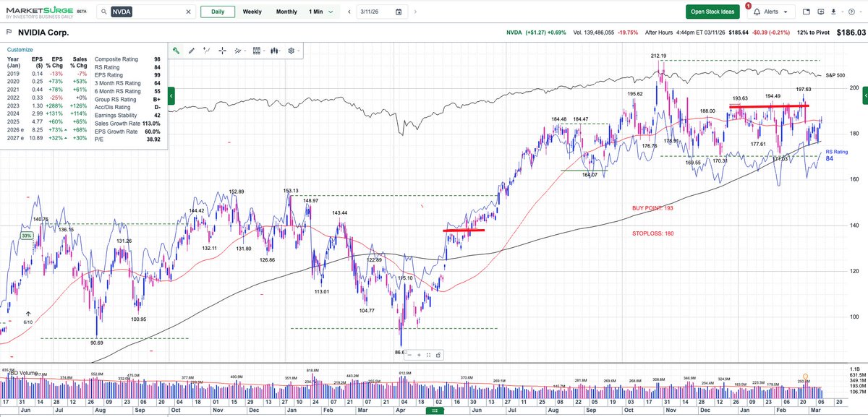The height and width of the screenshot is (417, 868).
Task: Click the 6/10 up-arrow marker
Action: [28, 314]
